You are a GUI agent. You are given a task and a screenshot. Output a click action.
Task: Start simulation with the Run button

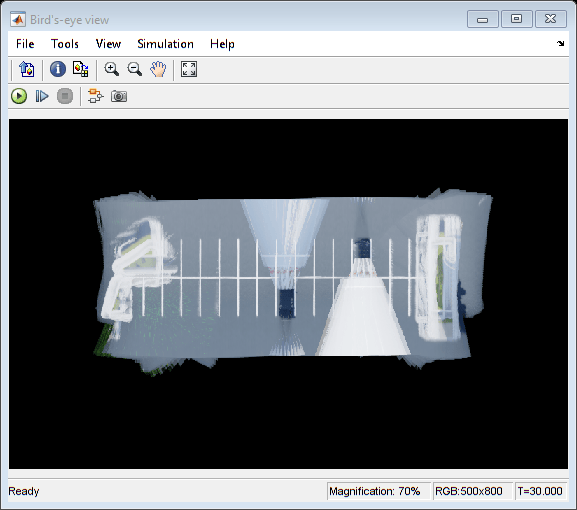click(x=19, y=96)
